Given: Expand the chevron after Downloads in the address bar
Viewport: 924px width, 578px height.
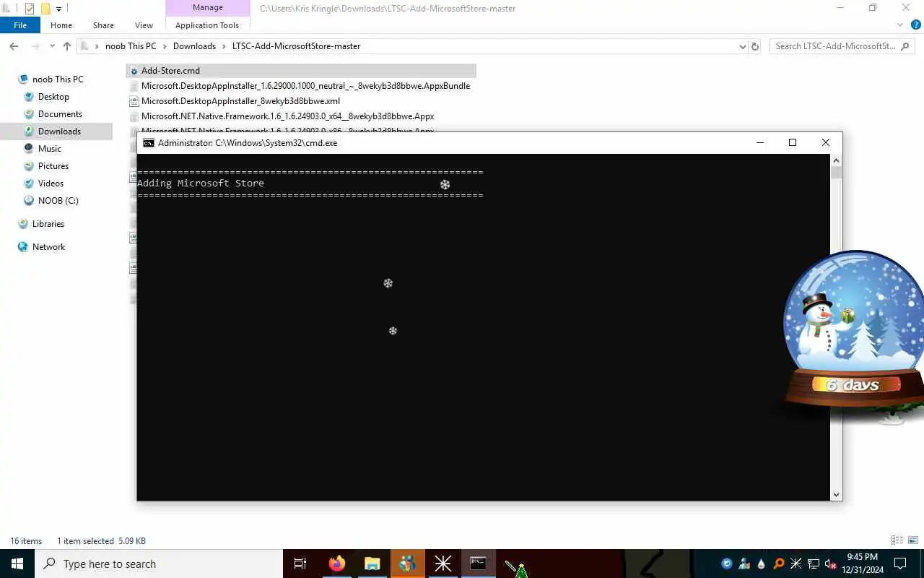Looking at the screenshot, I should [224, 46].
